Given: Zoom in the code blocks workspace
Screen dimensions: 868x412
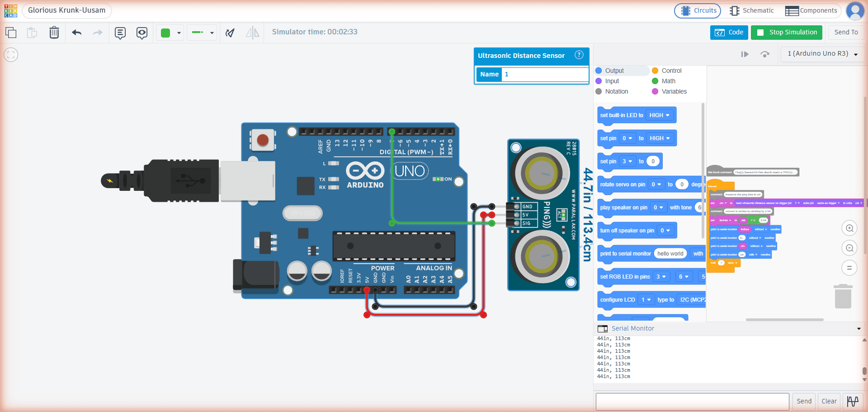Looking at the screenshot, I should coord(849,228).
